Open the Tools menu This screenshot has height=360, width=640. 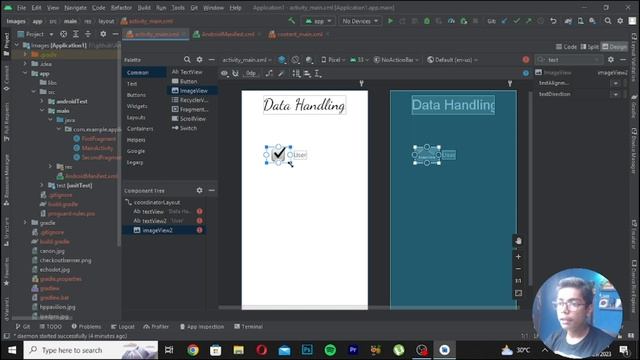[178, 8]
